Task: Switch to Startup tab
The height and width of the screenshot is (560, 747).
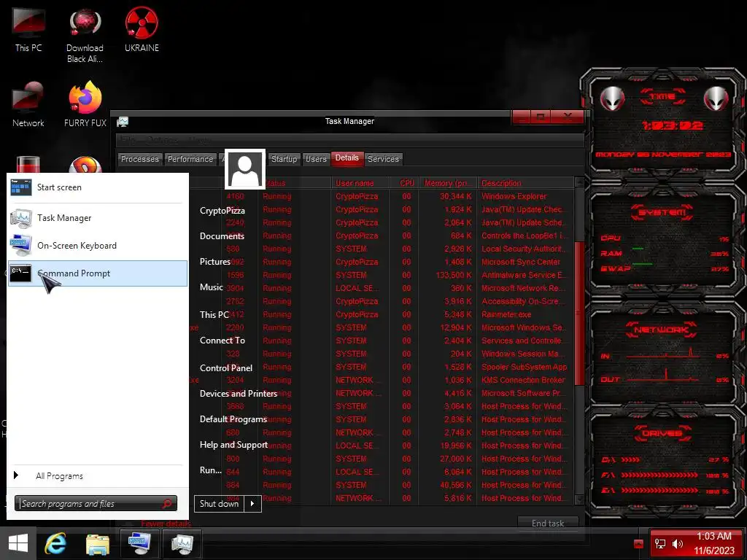Action: [x=284, y=159]
